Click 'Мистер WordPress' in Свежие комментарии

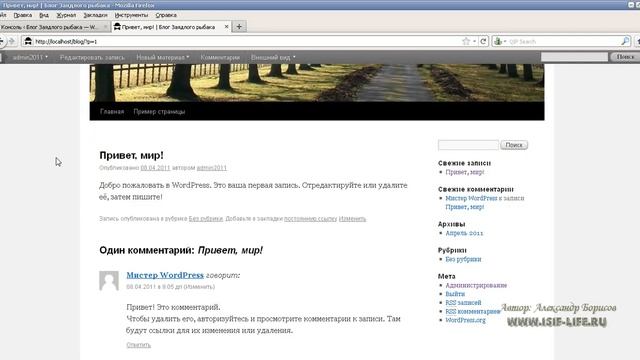coord(471,198)
